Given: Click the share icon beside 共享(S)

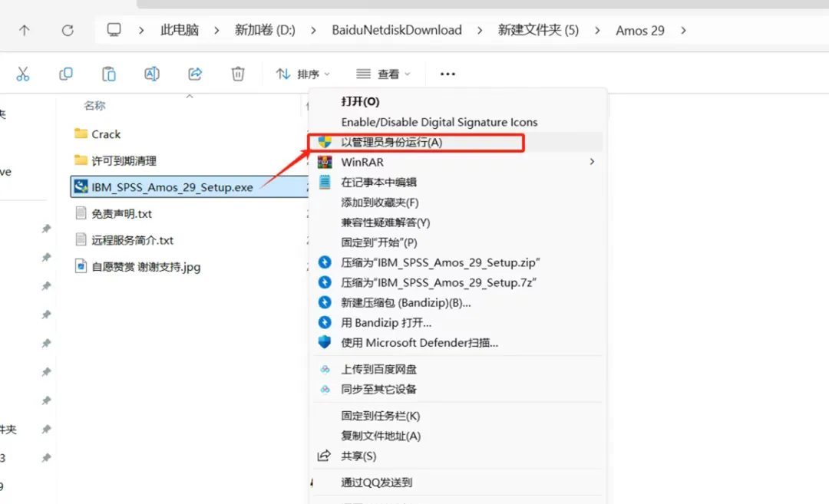Looking at the screenshot, I should click(324, 456).
